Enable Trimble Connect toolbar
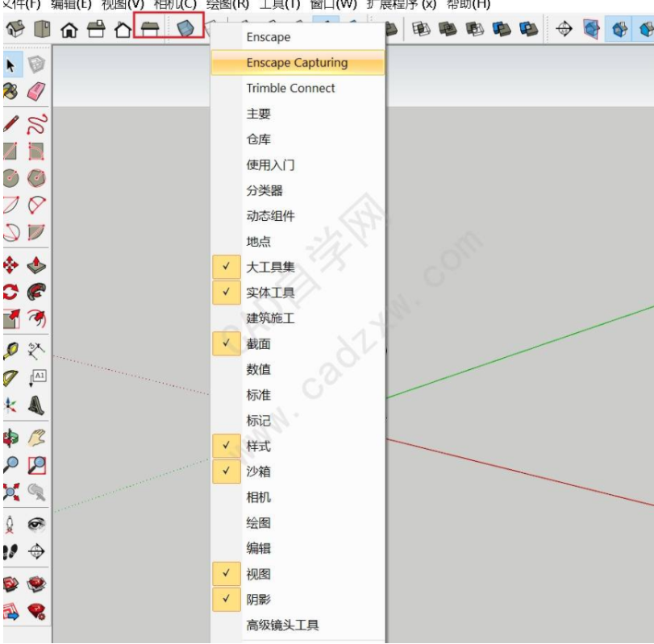Screen dimensions: 654x644 click(x=298, y=88)
